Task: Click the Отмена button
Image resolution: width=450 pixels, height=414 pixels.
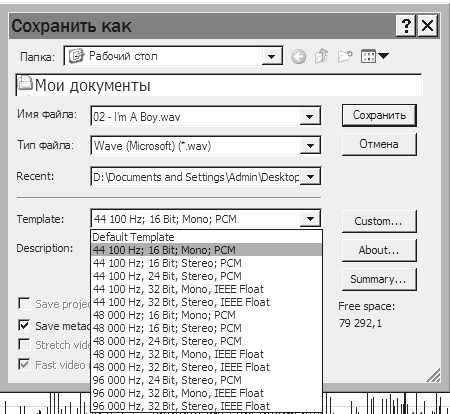Action: (379, 144)
